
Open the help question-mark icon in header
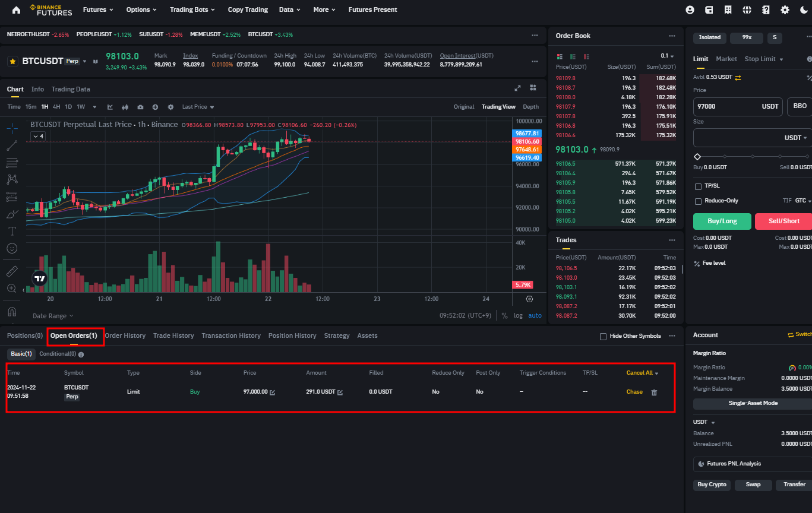(x=766, y=9)
